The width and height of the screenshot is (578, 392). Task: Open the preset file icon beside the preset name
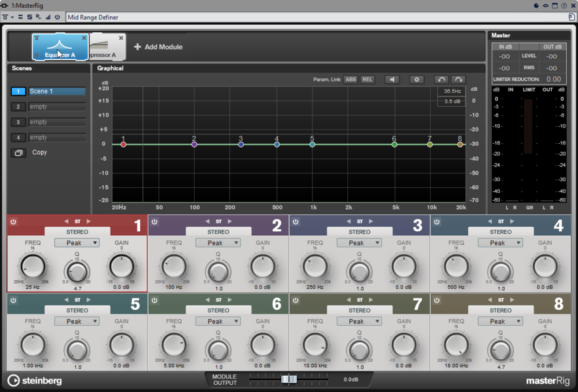pyautogui.click(x=571, y=17)
